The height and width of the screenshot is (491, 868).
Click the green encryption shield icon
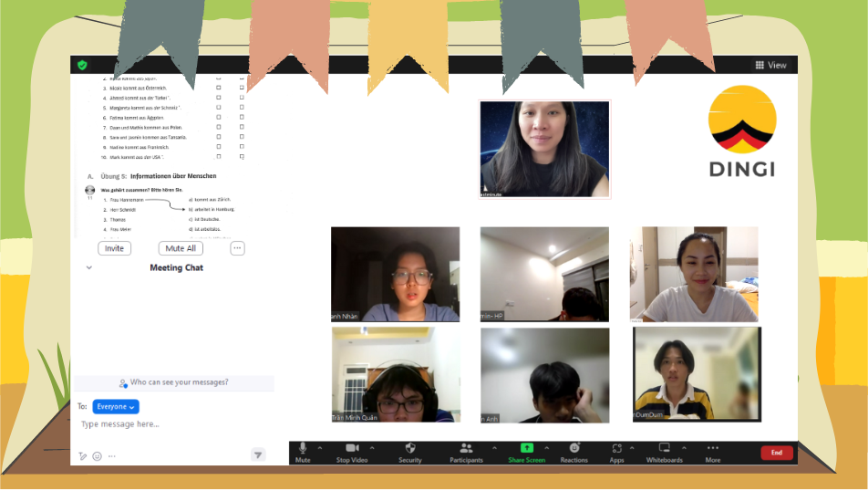[x=82, y=65]
